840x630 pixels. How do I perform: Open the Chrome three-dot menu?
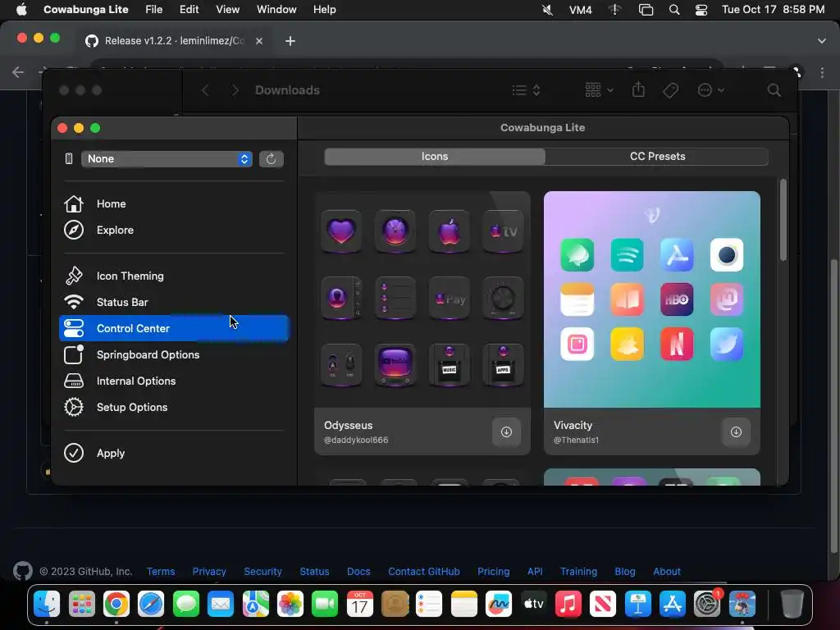822,72
